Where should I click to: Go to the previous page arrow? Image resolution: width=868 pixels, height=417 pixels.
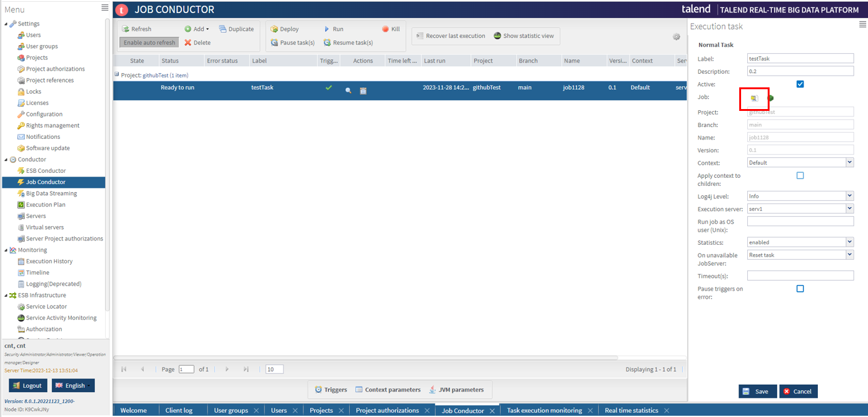pos(142,369)
